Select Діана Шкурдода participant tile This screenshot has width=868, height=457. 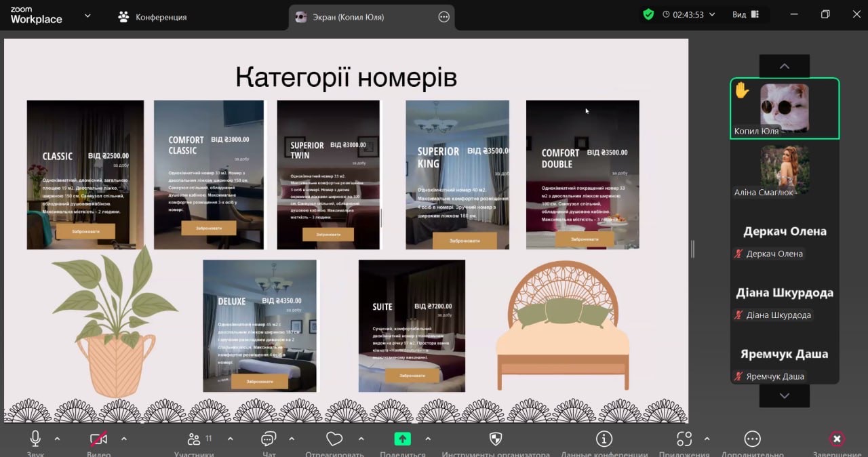click(785, 293)
